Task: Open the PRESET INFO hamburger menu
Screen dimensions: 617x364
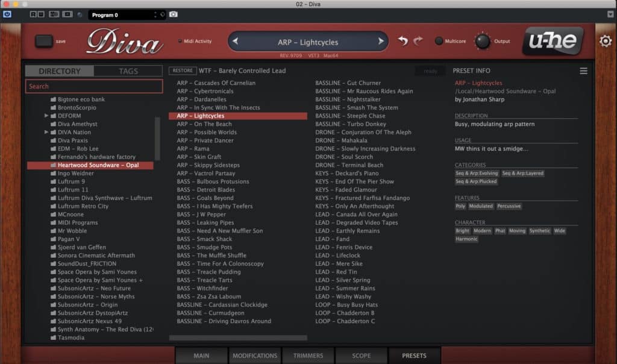Action: click(583, 71)
